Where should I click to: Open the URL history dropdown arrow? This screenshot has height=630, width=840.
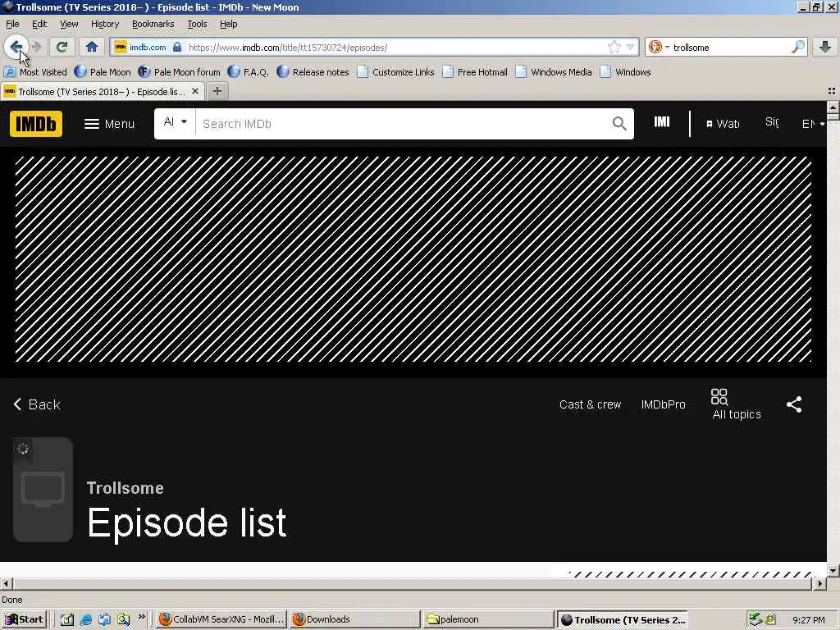click(x=631, y=47)
